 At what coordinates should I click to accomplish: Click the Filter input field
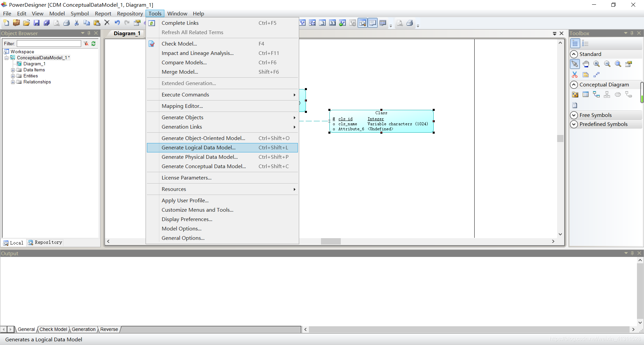click(x=49, y=44)
